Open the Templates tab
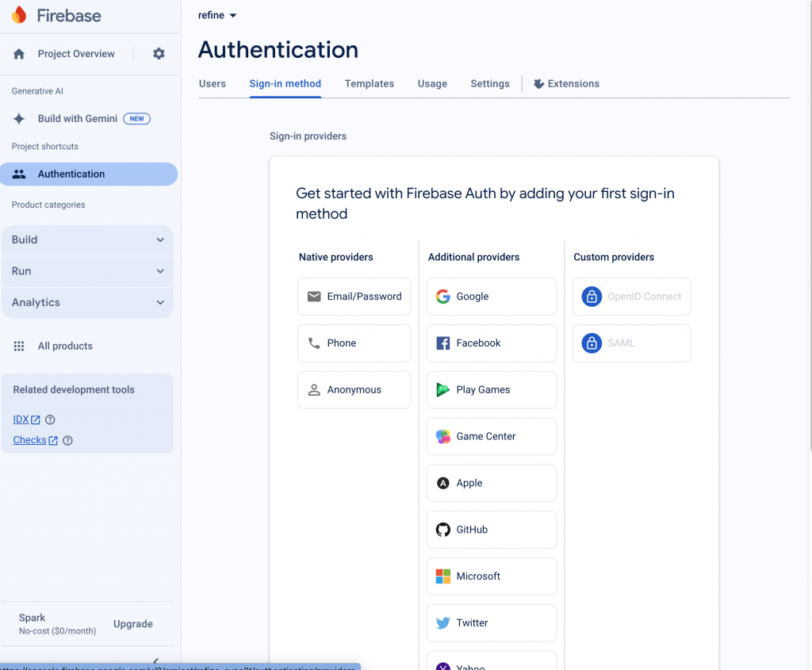The width and height of the screenshot is (812, 670). coord(370,83)
